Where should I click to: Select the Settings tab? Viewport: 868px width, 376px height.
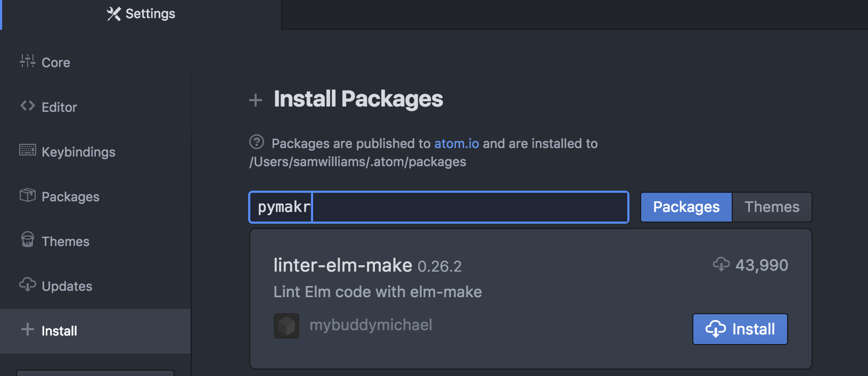point(141,14)
